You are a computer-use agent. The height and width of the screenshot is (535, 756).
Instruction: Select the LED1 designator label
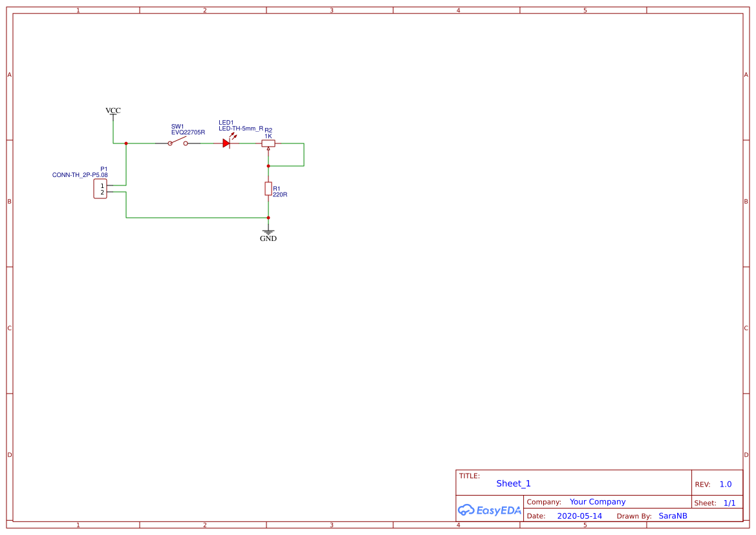click(x=226, y=123)
